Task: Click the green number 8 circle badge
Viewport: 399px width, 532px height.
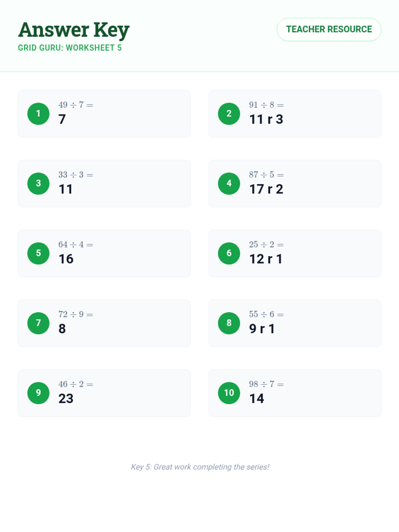Action: 229,323
